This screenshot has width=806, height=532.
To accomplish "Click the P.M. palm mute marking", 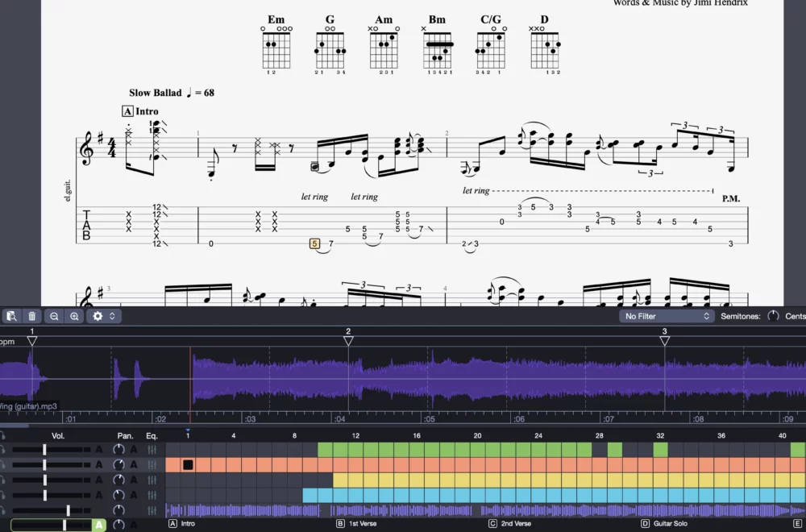I will click(x=731, y=199).
